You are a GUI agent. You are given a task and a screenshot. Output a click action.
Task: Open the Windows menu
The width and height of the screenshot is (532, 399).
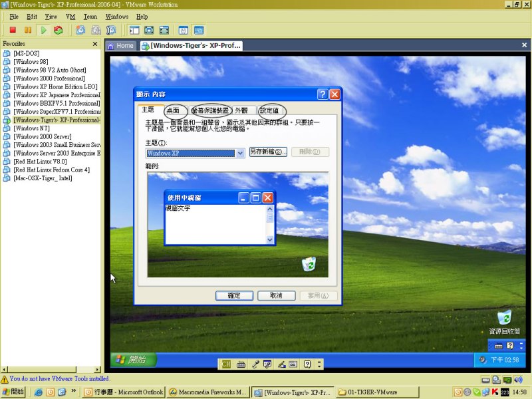point(117,16)
